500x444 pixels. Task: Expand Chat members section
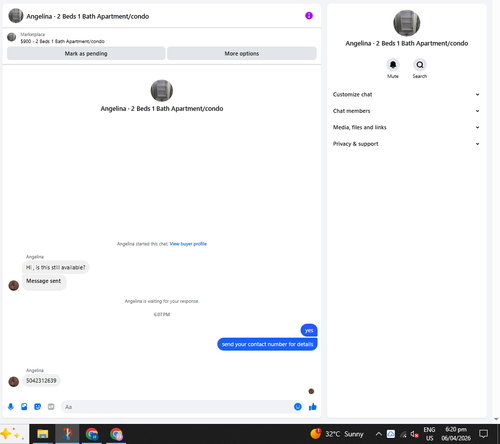(x=406, y=111)
